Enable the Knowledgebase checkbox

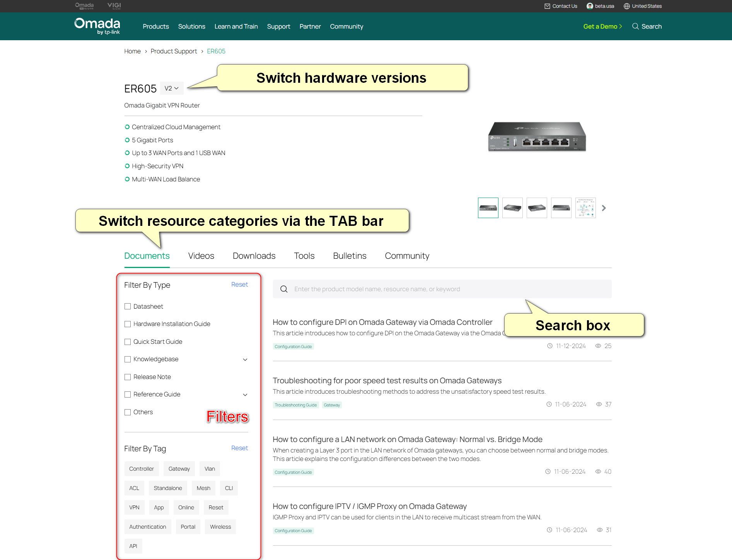coord(128,359)
